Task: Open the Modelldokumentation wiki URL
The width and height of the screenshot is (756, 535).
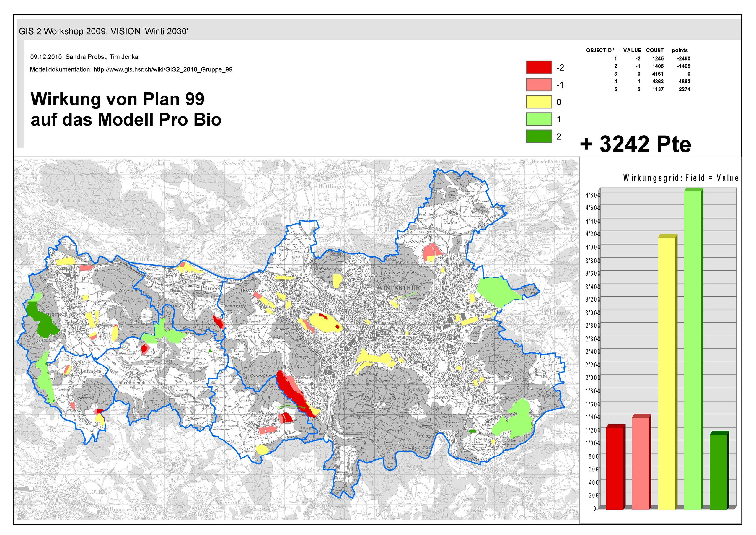Action: point(163,70)
